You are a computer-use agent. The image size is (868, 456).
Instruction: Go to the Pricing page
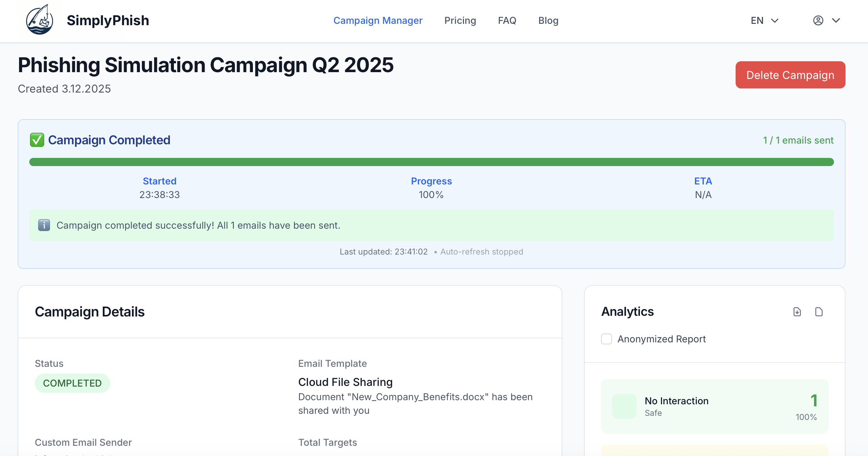tap(460, 20)
